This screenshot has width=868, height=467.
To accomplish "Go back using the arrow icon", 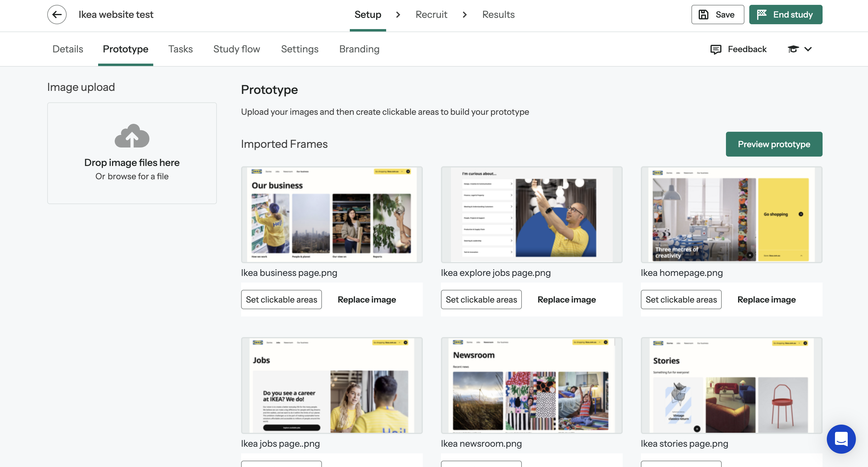I will point(57,15).
